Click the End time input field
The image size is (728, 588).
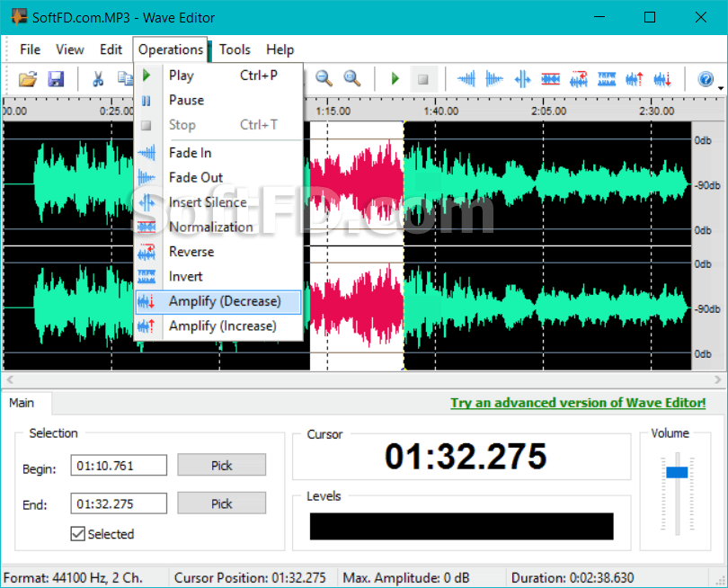[x=119, y=503]
